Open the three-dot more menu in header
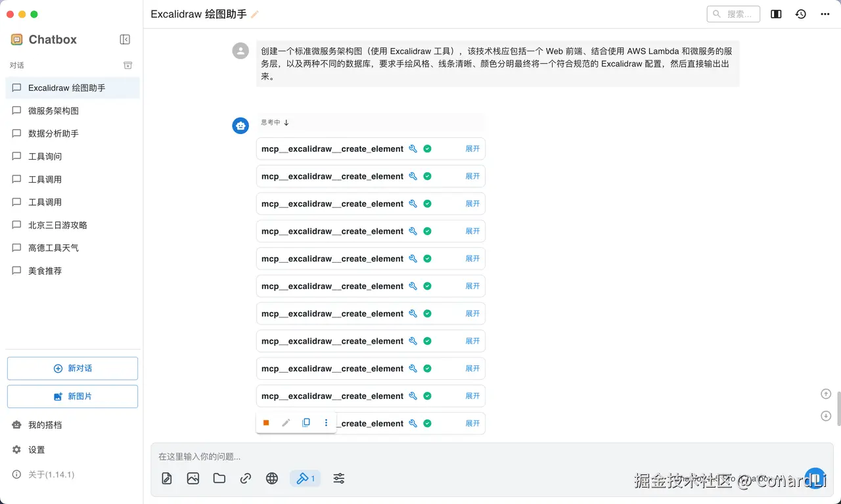 pyautogui.click(x=825, y=14)
